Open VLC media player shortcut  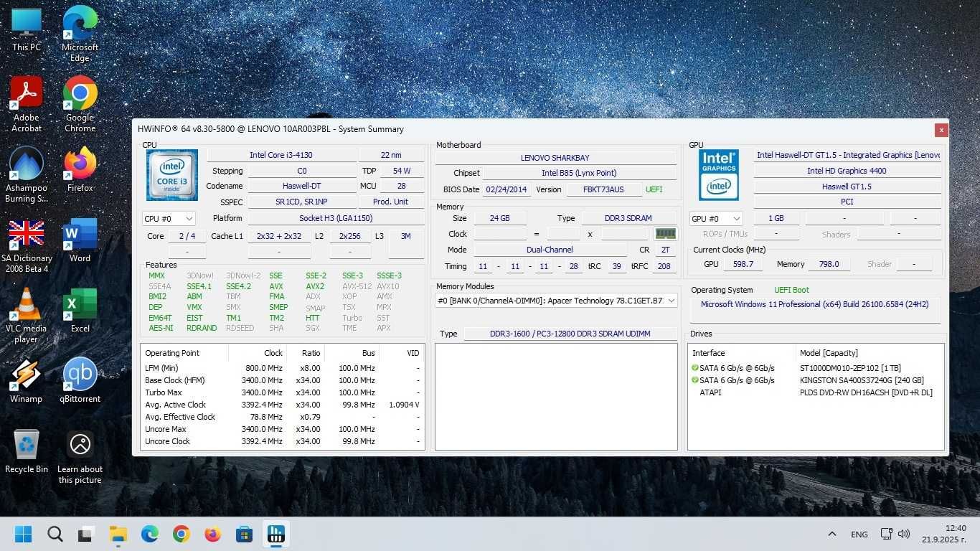point(27,315)
